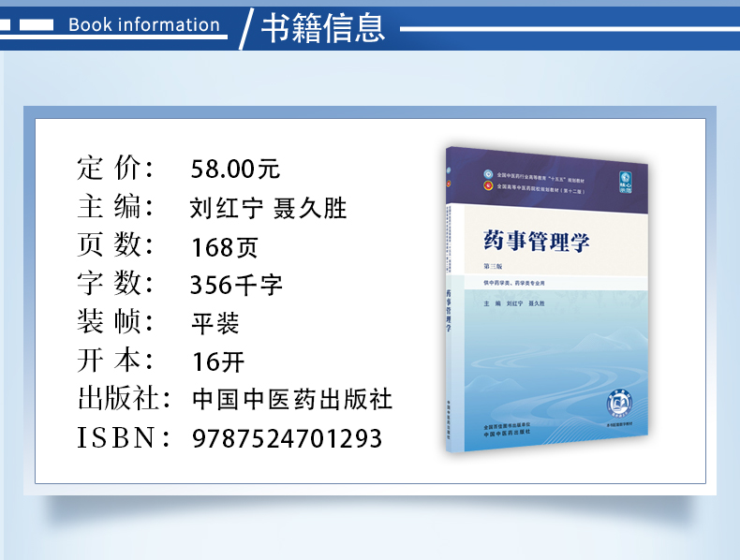Click the 开本 label
740x560 pixels.
pos(115,361)
